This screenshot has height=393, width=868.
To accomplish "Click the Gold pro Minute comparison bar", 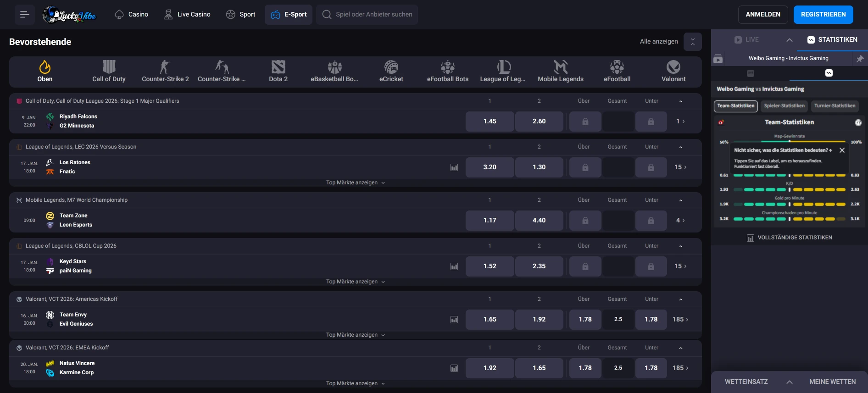I will [x=789, y=204].
